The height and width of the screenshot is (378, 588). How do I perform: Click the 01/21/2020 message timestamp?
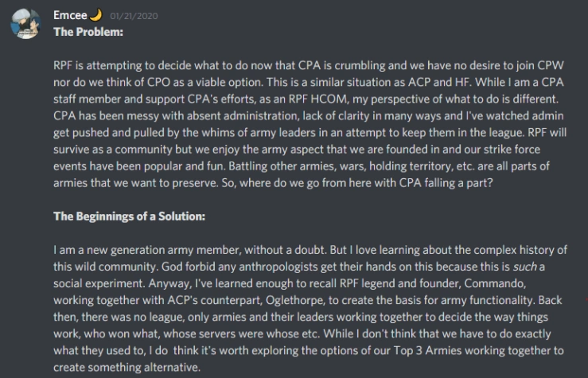click(133, 15)
